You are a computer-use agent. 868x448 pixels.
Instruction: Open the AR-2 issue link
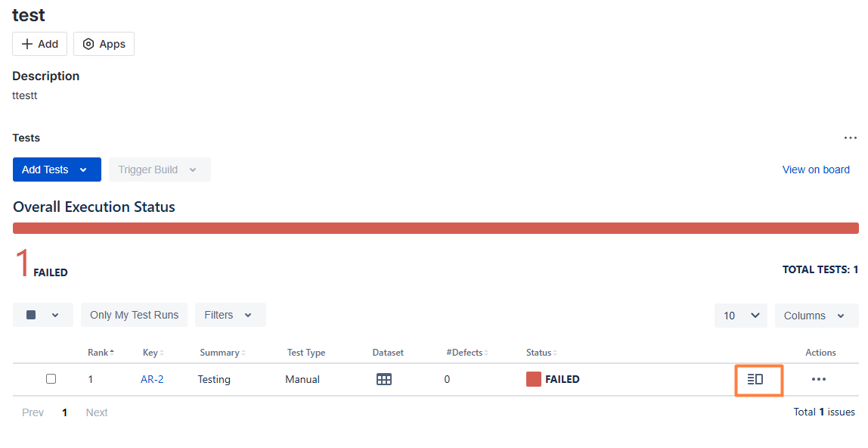pos(152,379)
